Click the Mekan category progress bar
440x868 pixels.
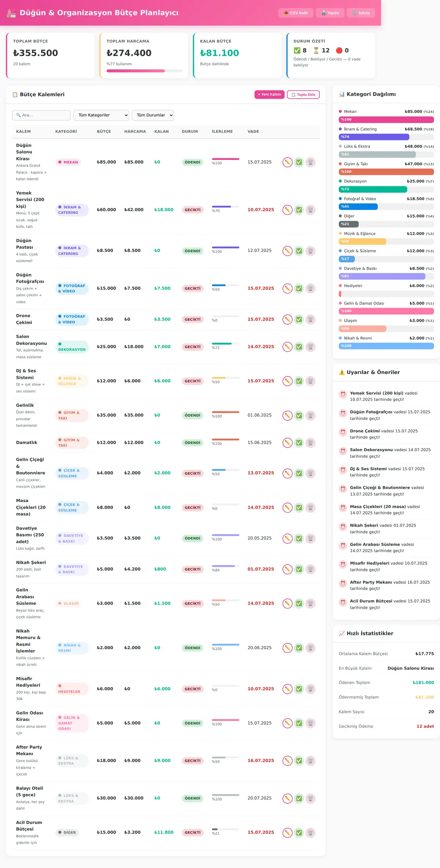386,120
